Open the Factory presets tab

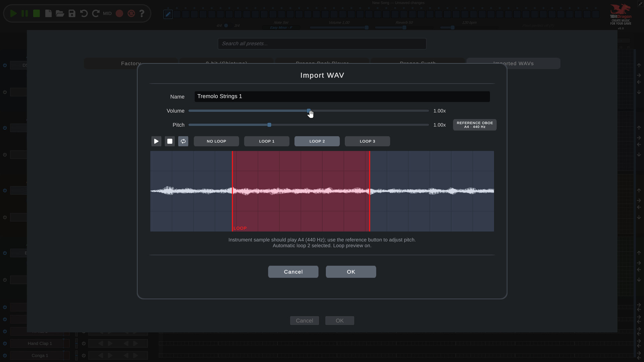coord(131,63)
